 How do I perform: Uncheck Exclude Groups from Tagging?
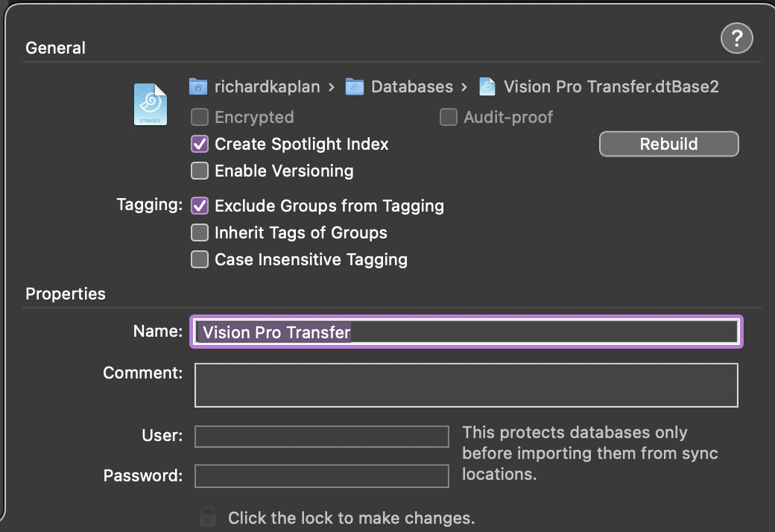click(x=200, y=206)
